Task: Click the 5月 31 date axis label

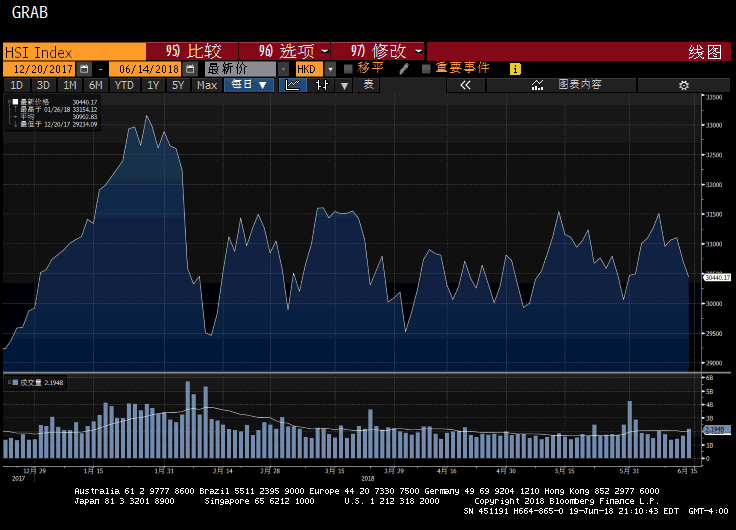Action: 629,471
